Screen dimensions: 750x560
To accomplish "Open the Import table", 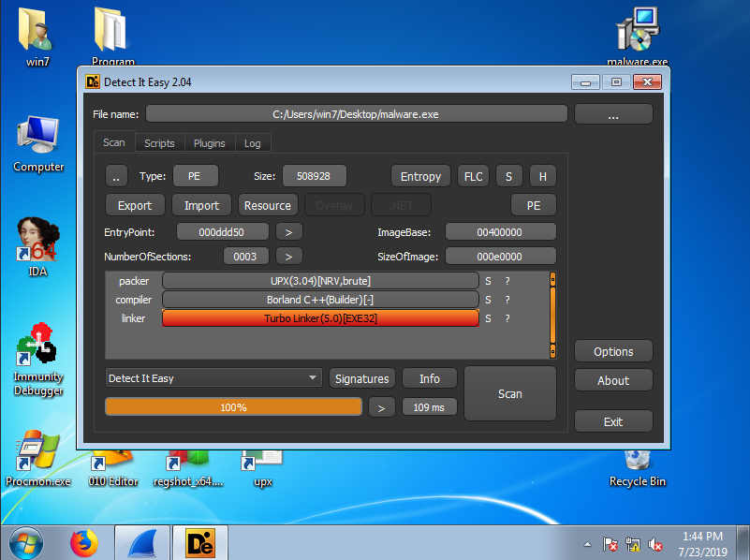I will [201, 205].
